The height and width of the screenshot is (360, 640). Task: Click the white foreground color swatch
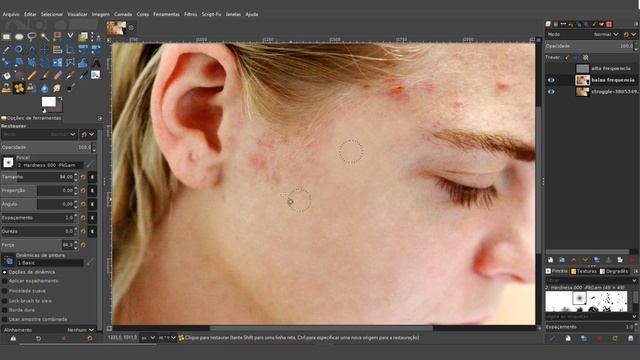pos(49,102)
